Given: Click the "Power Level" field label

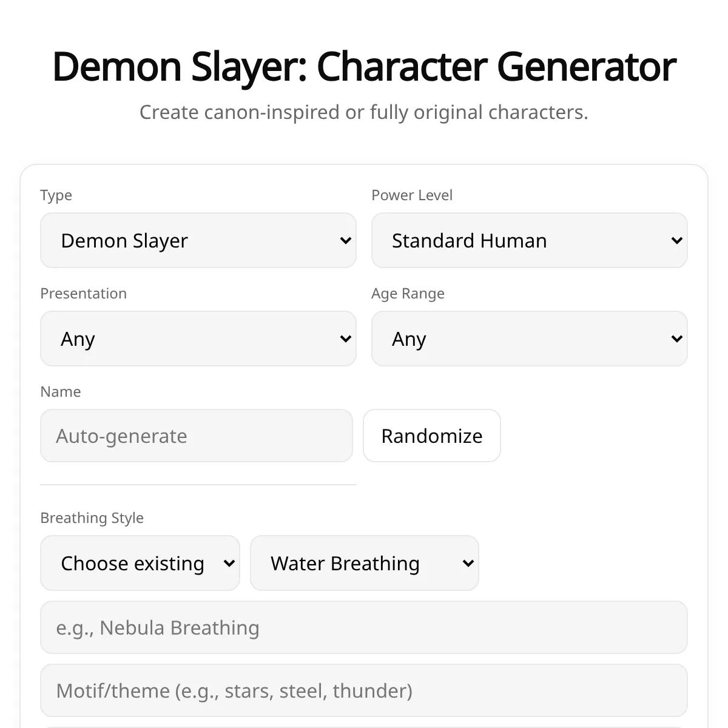Looking at the screenshot, I should [x=412, y=195].
